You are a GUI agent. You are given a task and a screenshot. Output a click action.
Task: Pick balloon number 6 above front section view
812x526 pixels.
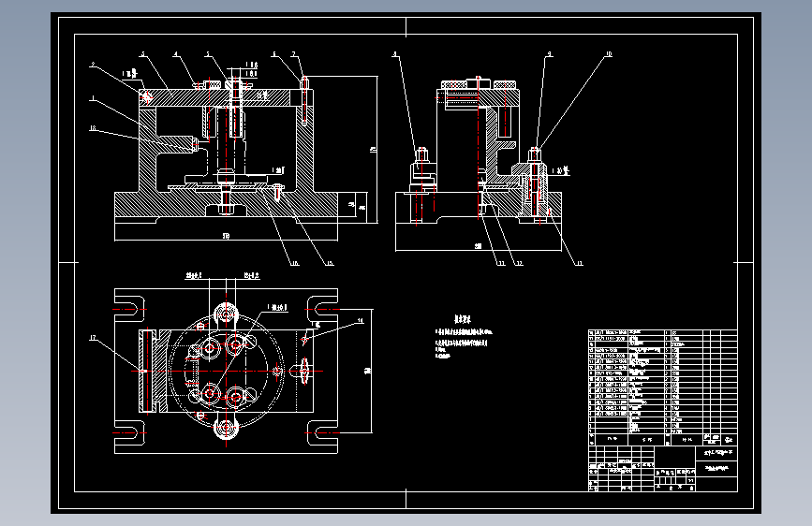click(x=274, y=54)
